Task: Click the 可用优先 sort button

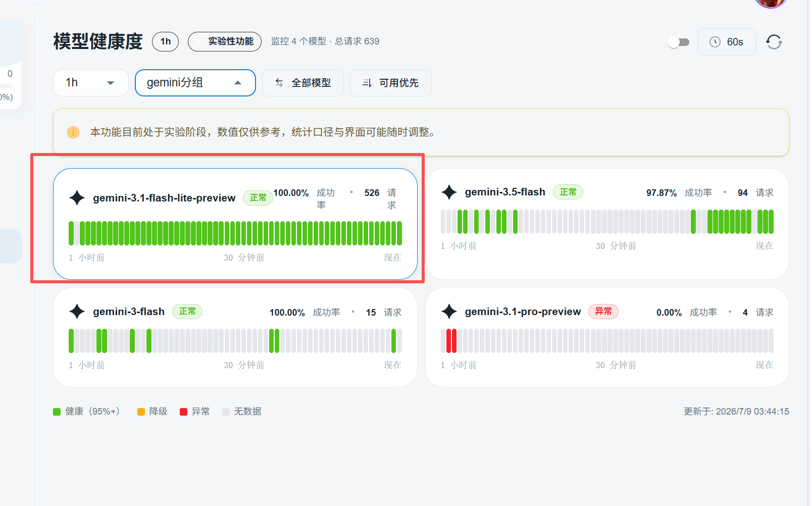Action: point(391,83)
